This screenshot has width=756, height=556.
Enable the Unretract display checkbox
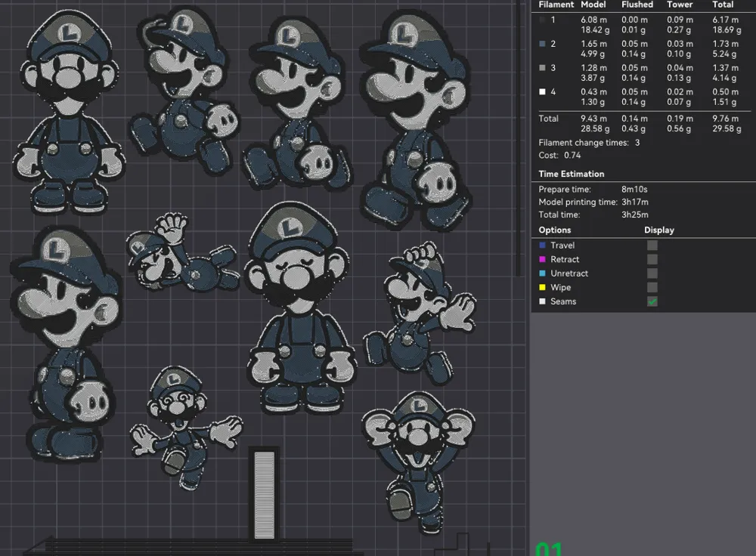[652, 273]
